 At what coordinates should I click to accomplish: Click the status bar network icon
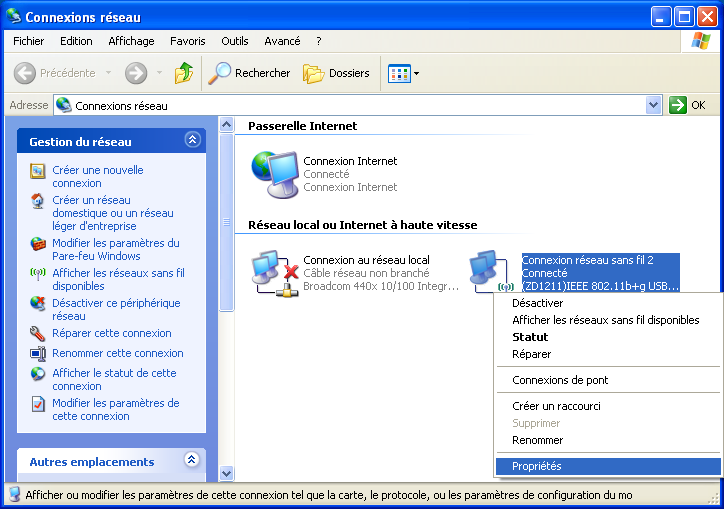pyautogui.click(x=14, y=494)
